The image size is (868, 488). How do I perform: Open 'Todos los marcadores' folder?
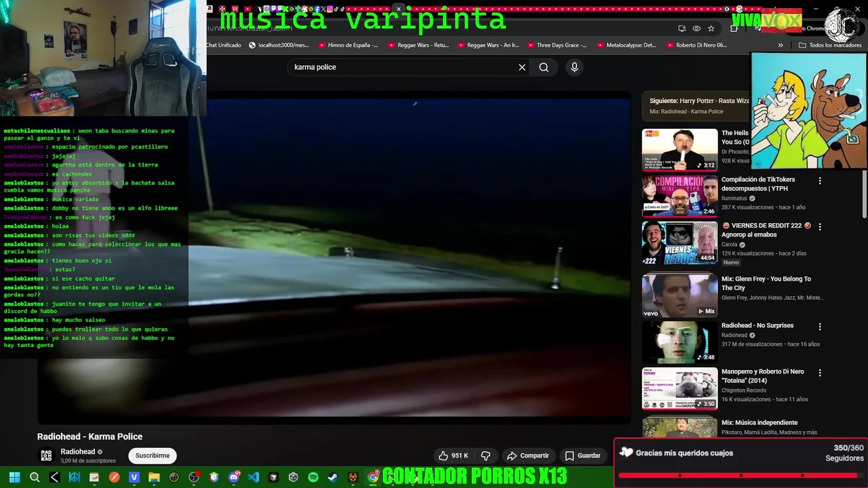click(x=830, y=45)
